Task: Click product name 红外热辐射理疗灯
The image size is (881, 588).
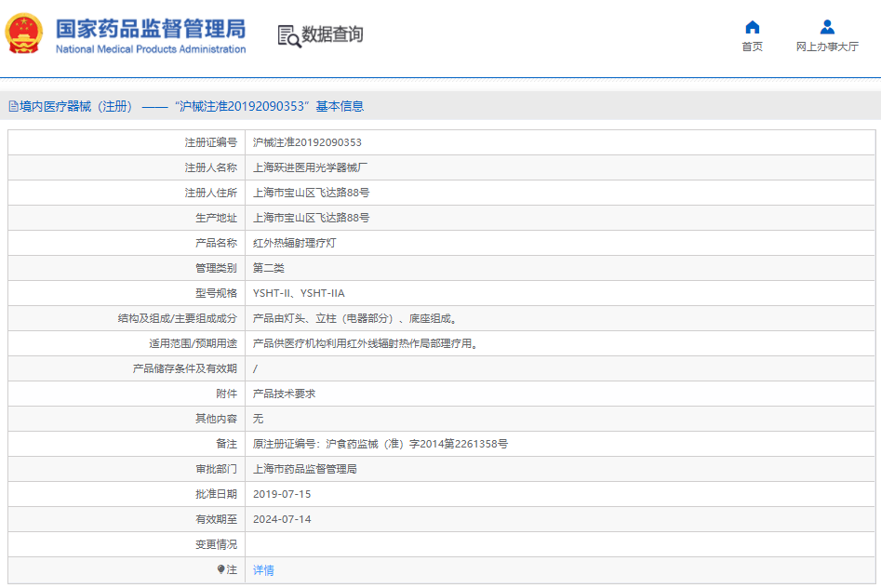Action: click(295, 243)
